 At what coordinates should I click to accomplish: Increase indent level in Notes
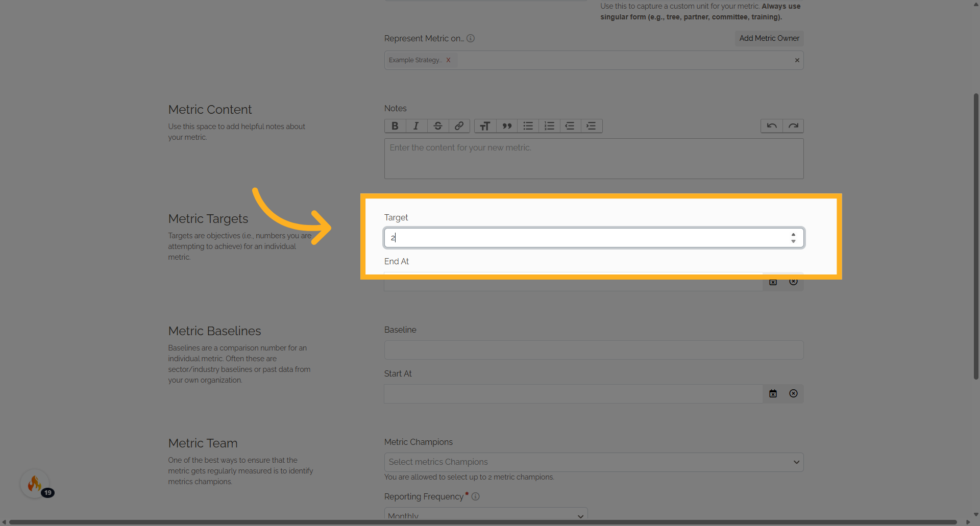pyautogui.click(x=592, y=126)
